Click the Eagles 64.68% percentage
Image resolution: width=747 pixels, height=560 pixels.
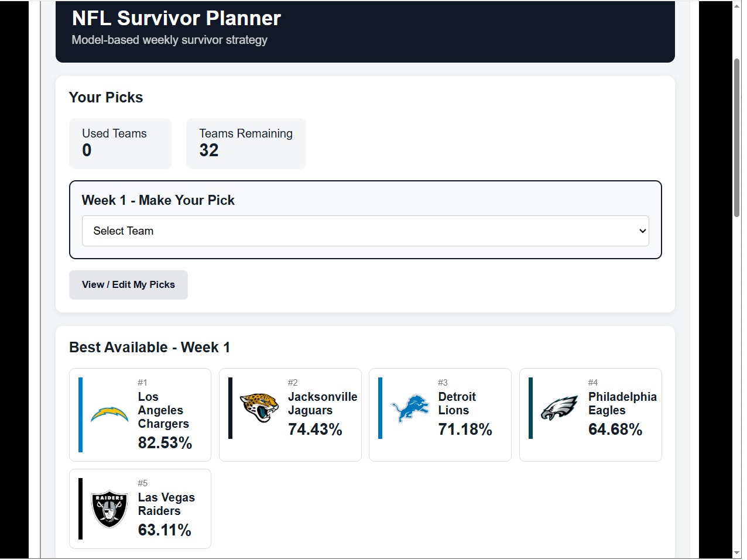[615, 430]
